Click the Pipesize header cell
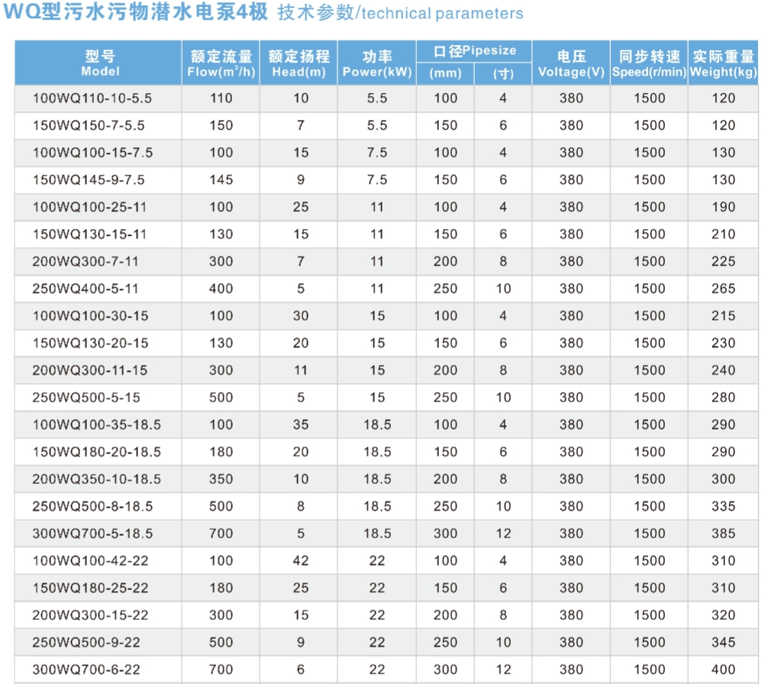This screenshot has height=684, width=784. [x=474, y=51]
